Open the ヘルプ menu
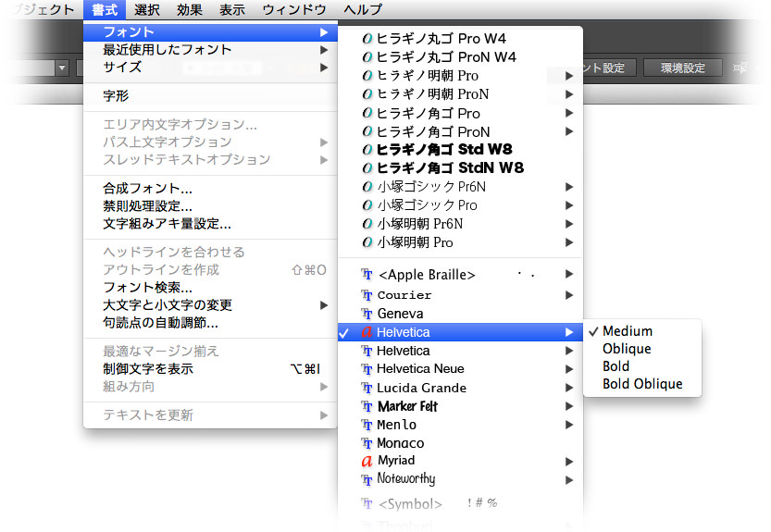Screen dimensions: 771x532 363,9
